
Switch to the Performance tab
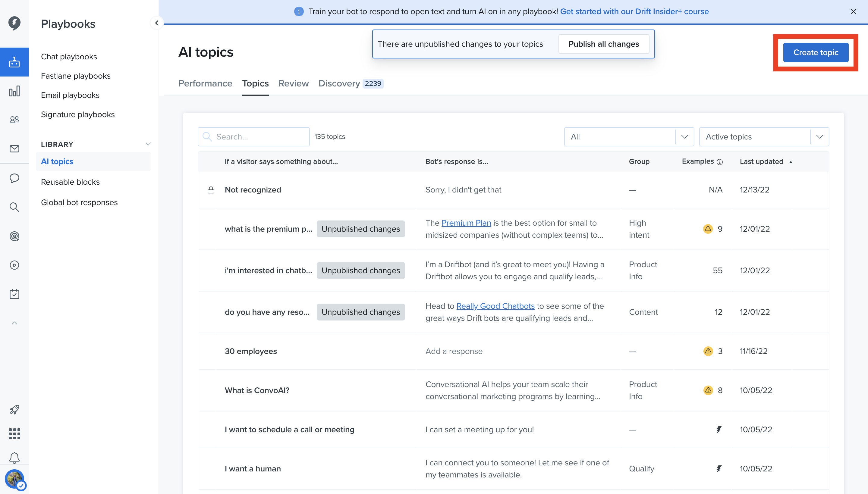[x=205, y=83]
